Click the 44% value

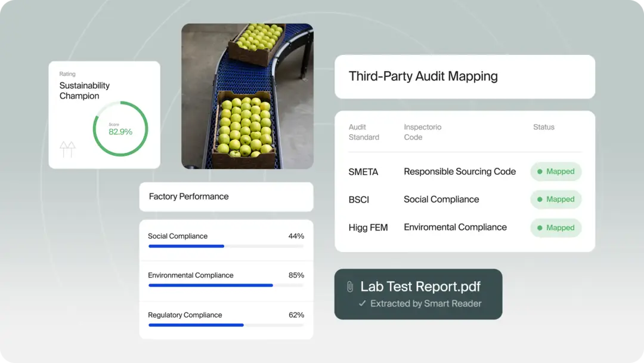point(296,236)
